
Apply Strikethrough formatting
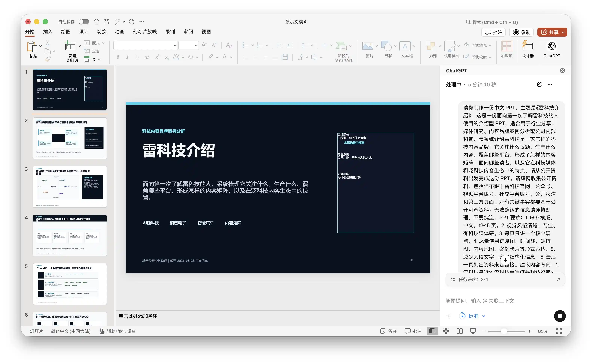pyautogui.click(x=147, y=57)
